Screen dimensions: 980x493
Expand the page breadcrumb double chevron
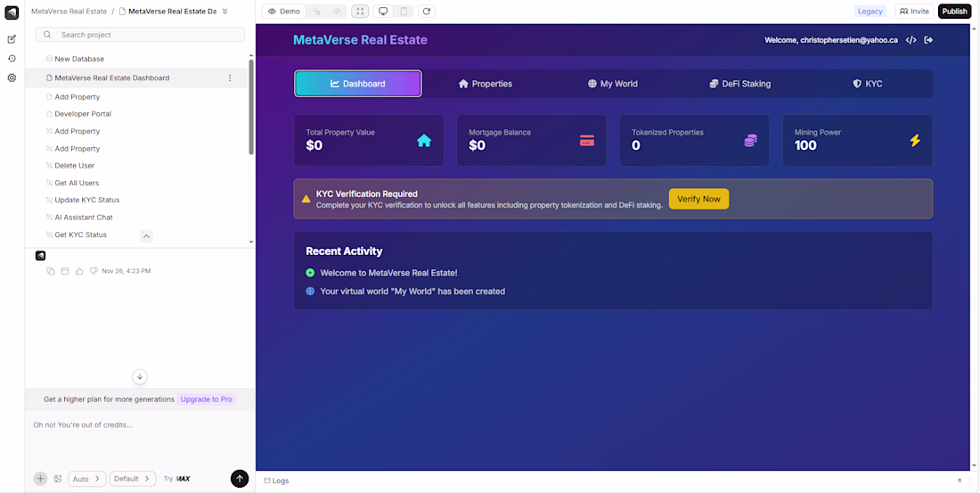pyautogui.click(x=225, y=12)
